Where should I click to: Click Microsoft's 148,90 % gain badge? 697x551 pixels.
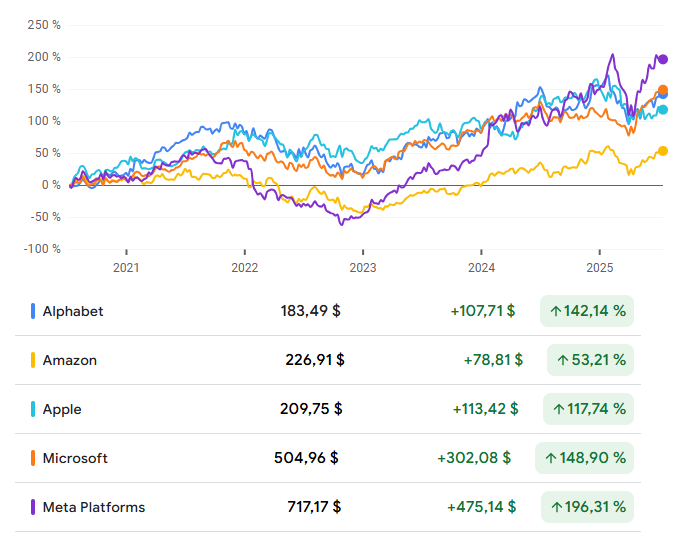585,458
